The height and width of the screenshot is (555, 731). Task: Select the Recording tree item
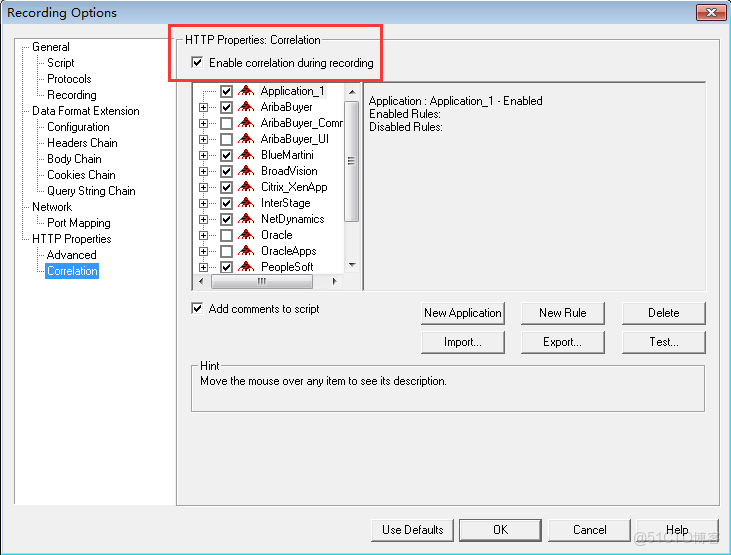pos(72,95)
